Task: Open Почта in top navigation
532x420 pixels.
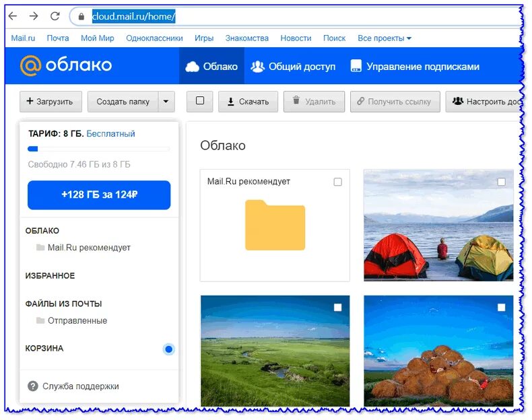Action: (58, 38)
